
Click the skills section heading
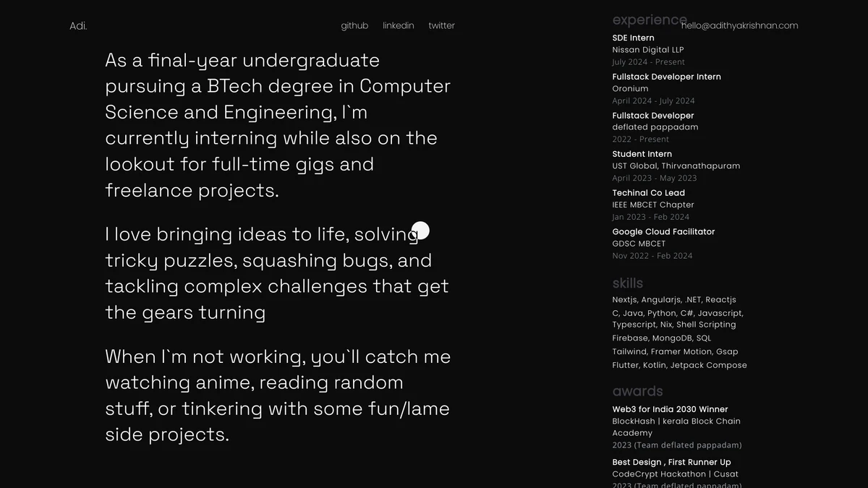click(627, 283)
